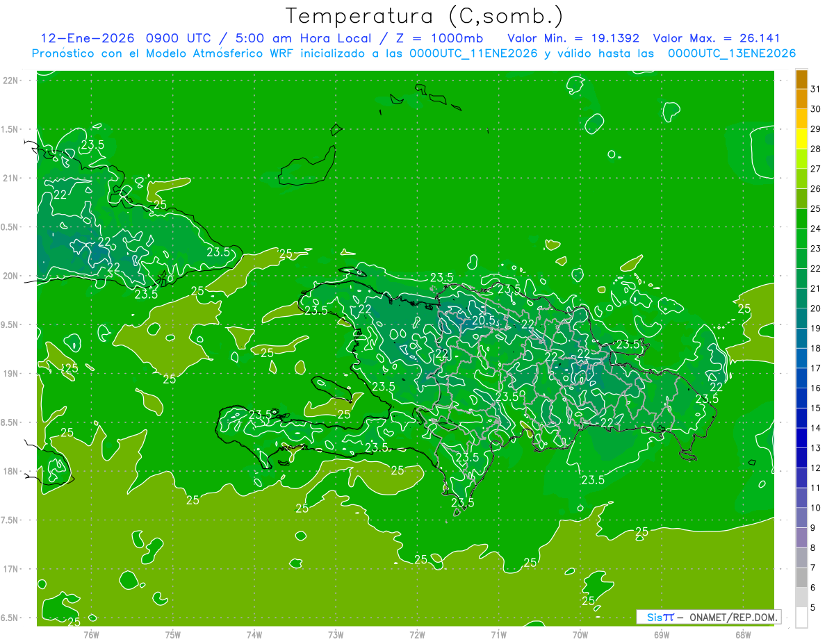Click the "5" legend scale number
Image resolution: width=834 pixels, height=644 pixels.
(813, 608)
